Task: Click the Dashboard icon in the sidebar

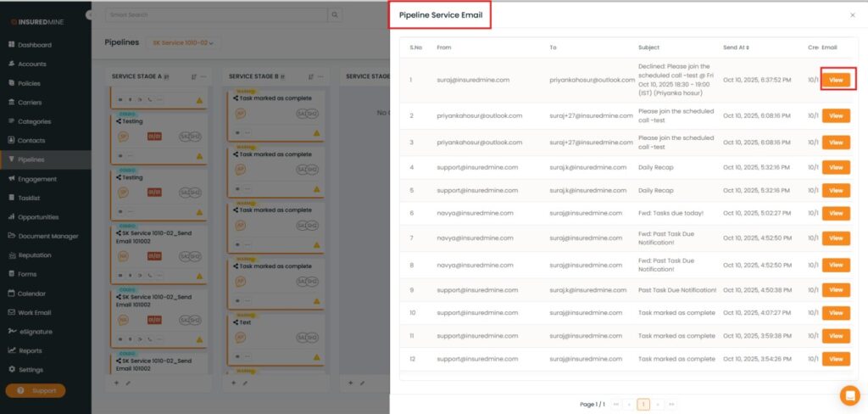Action: coord(11,45)
